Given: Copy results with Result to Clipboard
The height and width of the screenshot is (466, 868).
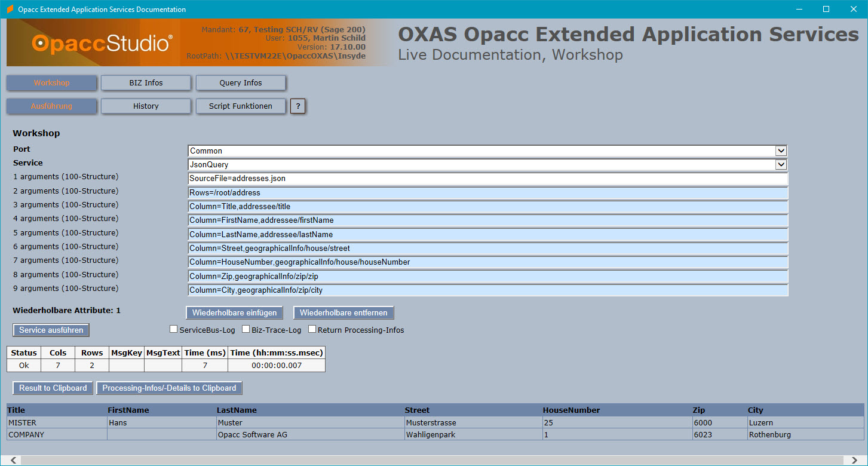Looking at the screenshot, I should (x=53, y=388).
